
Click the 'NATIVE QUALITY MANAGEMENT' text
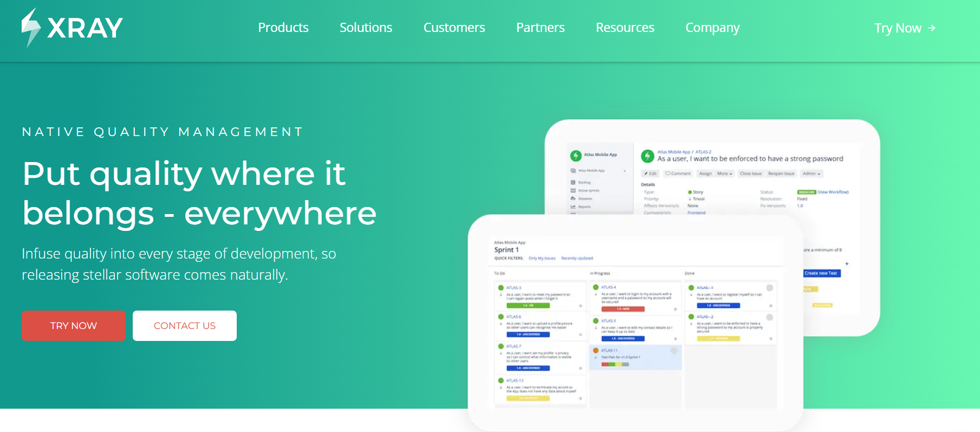pos(163,132)
